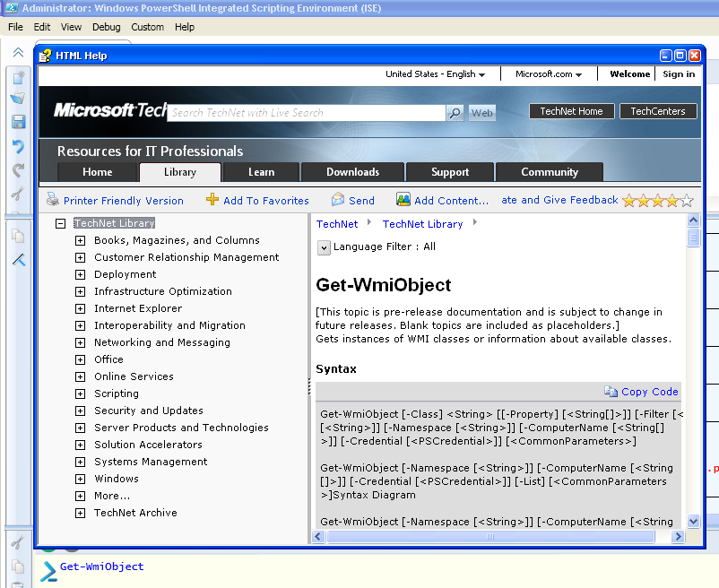This screenshot has height=588, width=719.
Task: Click the vertical scrollbar down arrow
Action: point(693,521)
